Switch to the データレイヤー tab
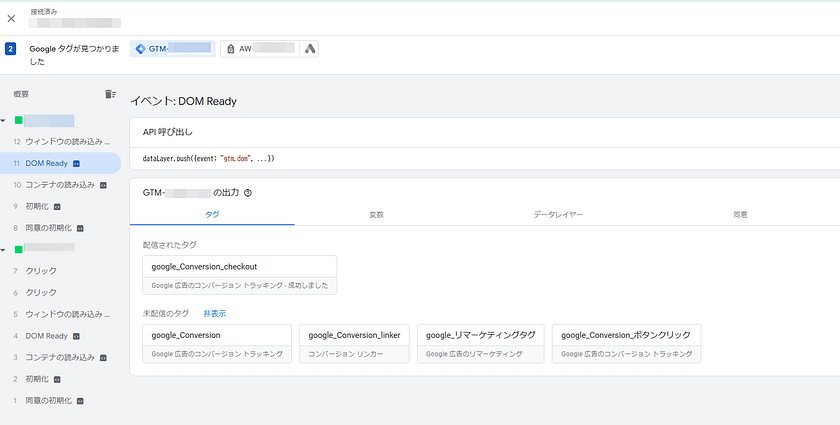The height and width of the screenshot is (425, 840). tap(558, 214)
